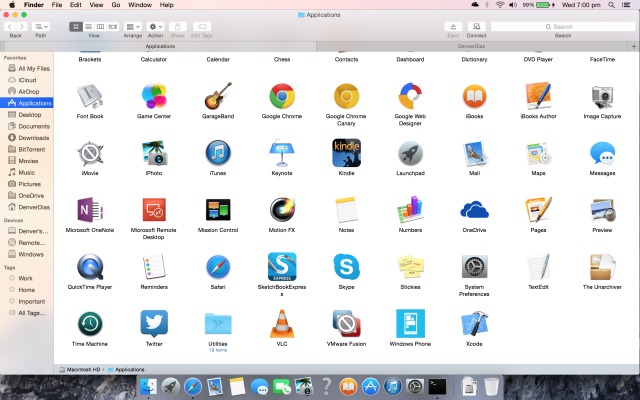Open the Action gear dropdown
640x400 pixels.
point(156,27)
